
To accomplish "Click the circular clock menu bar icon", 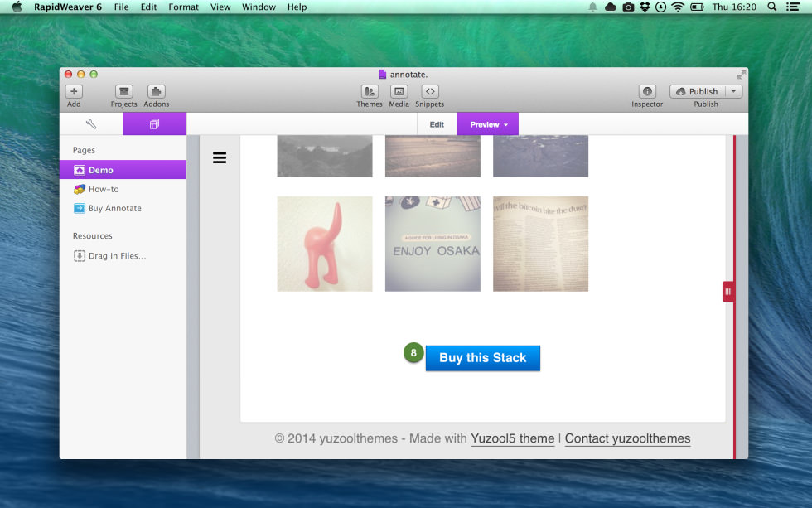I will click(x=661, y=7).
